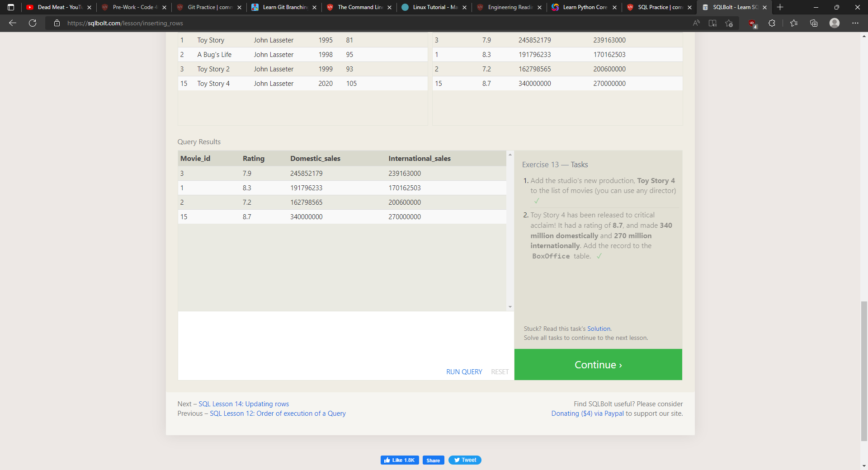Click the user profile avatar

coord(835,23)
